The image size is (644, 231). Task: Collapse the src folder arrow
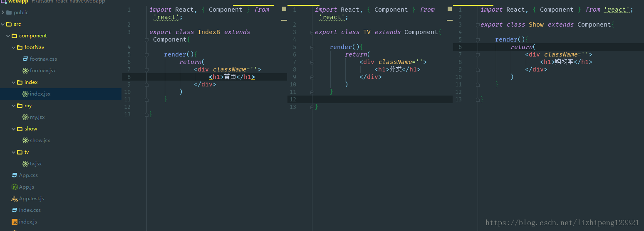[x=3, y=24]
